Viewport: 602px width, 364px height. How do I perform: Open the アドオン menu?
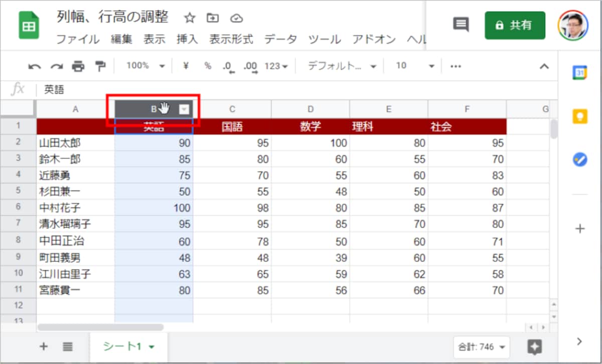click(x=374, y=39)
